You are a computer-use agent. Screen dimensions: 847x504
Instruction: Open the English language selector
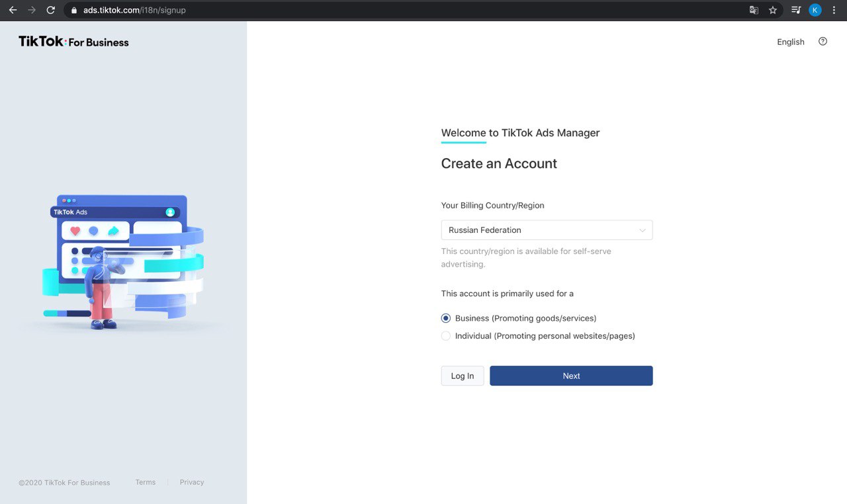point(791,42)
